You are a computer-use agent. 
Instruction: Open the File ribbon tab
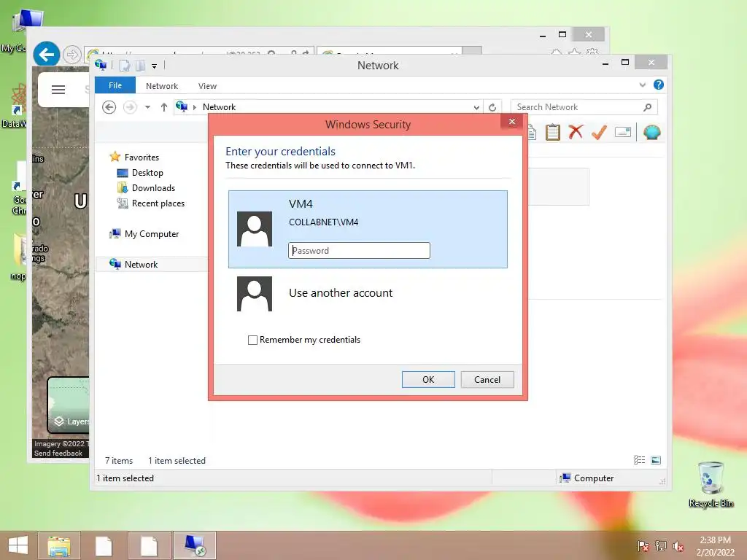tap(115, 85)
